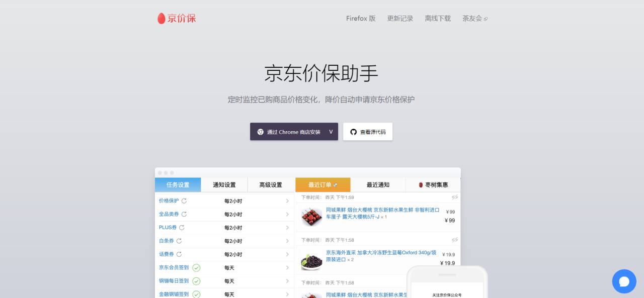Toggle the green check for 钢镚每日签到
Screen dimensions: 644x298
[x=197, y=281]
